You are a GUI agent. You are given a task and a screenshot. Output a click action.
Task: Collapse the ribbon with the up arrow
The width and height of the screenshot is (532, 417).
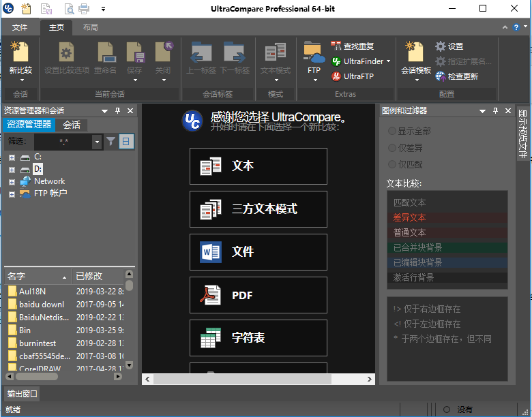click(505, 27)
